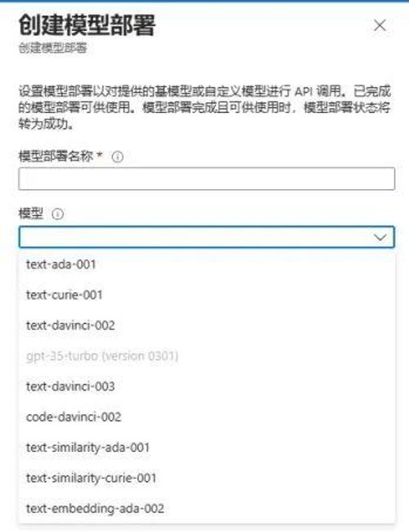Screen dimensions: 409x532
Task: Click the info icon beside 模型部署名称
Action: point(117,157)
